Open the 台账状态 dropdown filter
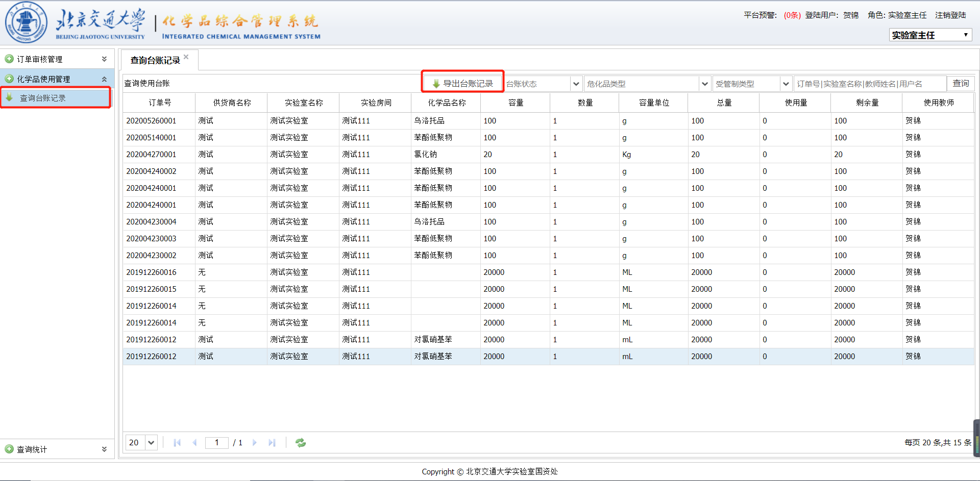 coord(576,84)
